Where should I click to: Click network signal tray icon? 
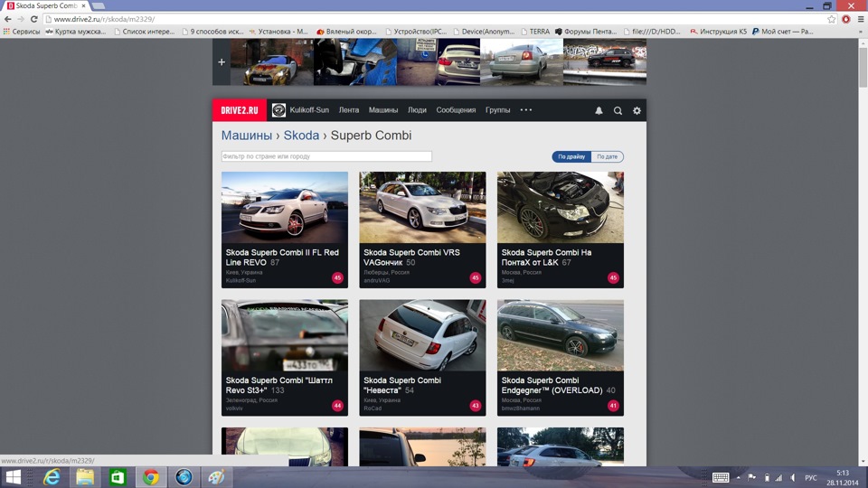[778, 477]
